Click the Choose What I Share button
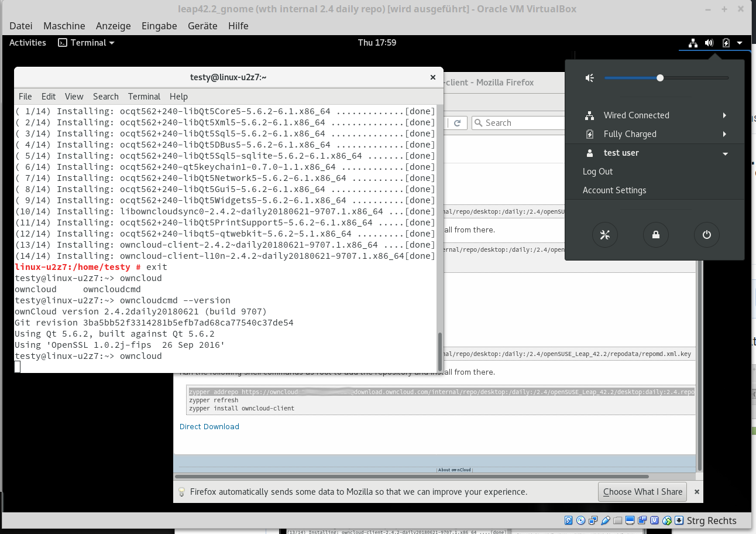 [x=642, y=492]
